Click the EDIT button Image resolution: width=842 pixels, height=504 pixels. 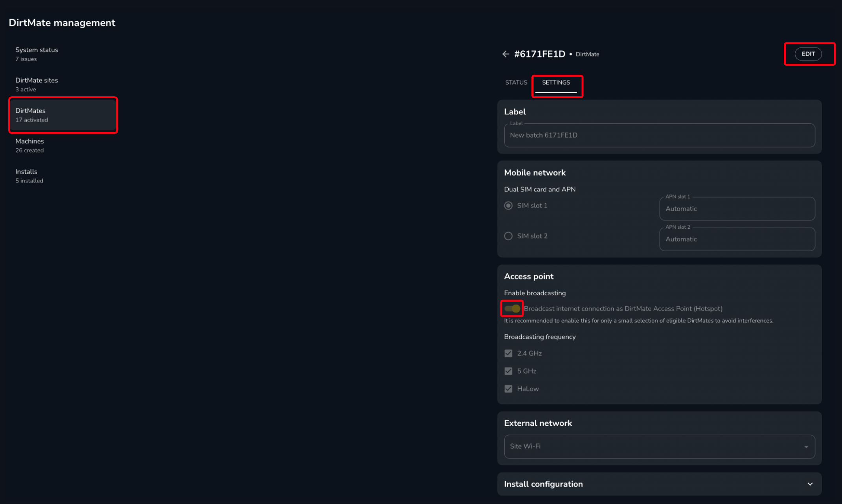coord(808,54)
